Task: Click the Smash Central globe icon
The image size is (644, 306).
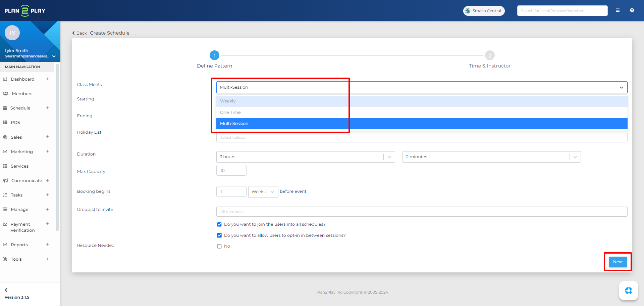Action: click(x=468, y=11)
